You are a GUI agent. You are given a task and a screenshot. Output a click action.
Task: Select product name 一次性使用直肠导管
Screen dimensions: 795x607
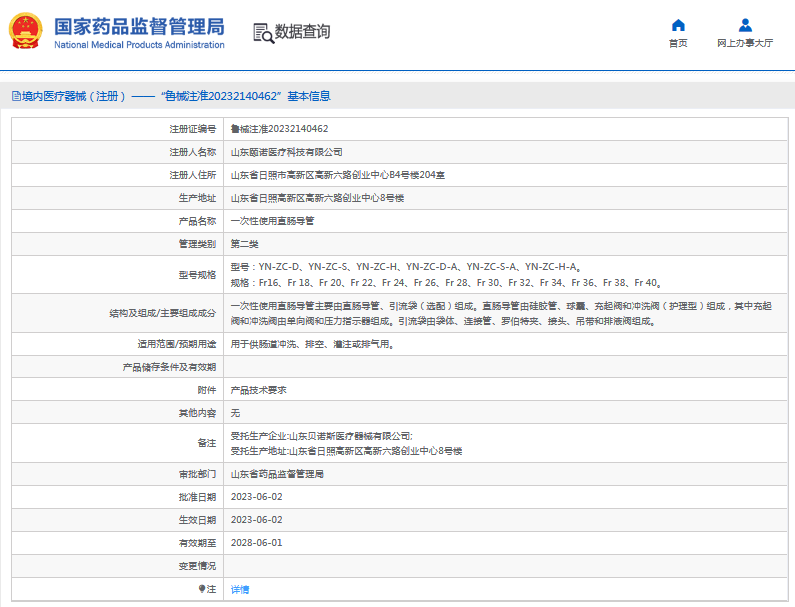(x=272, y=221)
